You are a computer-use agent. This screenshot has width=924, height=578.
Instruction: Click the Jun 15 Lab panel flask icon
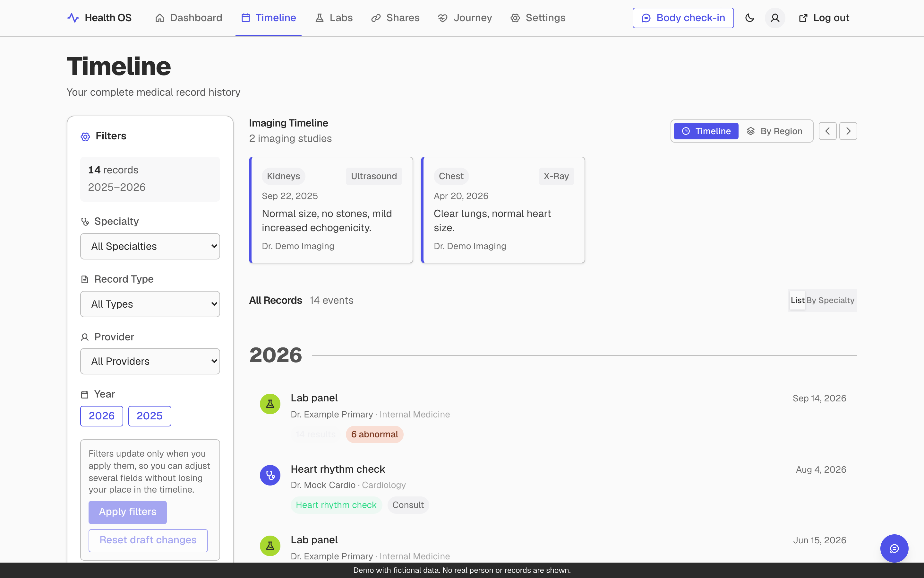click(270, 546)
